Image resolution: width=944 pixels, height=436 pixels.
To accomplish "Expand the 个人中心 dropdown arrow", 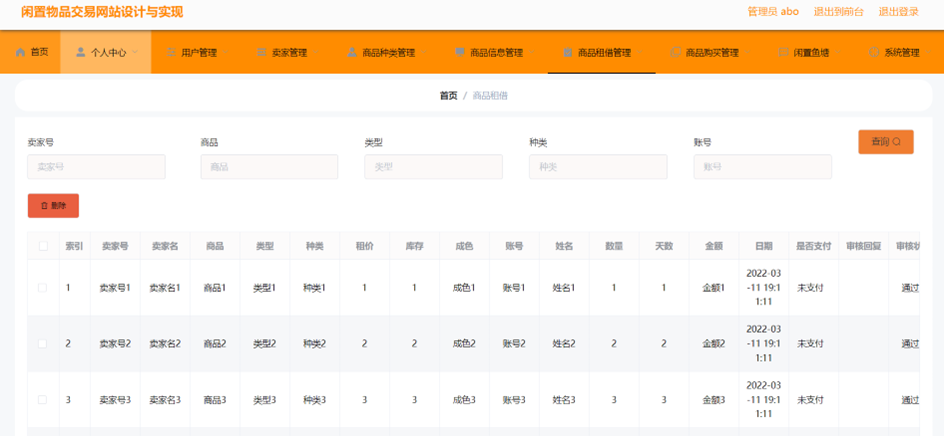I will (x=135, y=52).
